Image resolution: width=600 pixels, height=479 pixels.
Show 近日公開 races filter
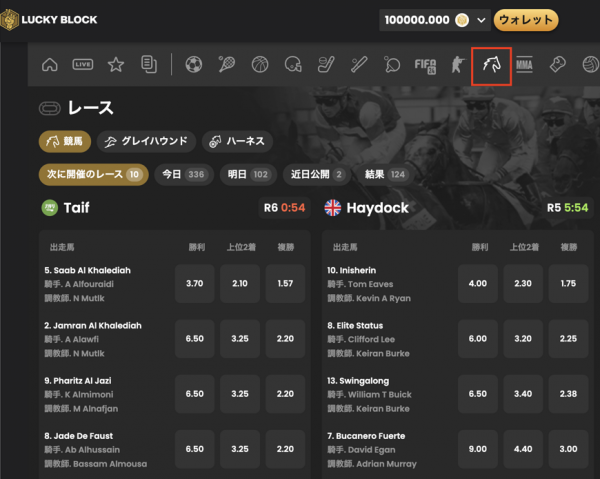coord(316,174)
